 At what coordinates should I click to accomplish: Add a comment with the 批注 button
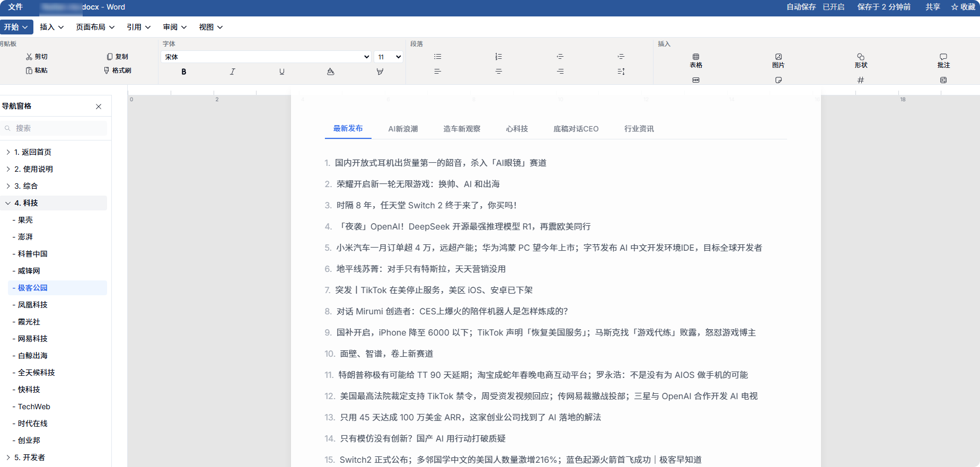[943, 60]
